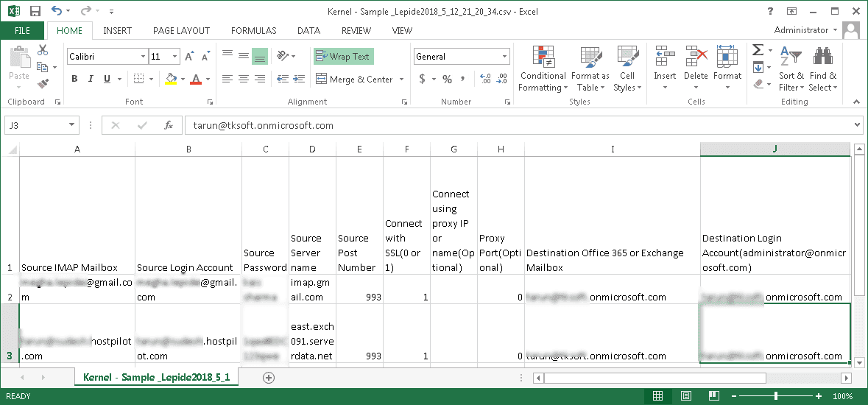Switch to the FORMULAS tab
The height and width of the screenshot is (405, 868).
pyautogui.click(x=253, y=30)
